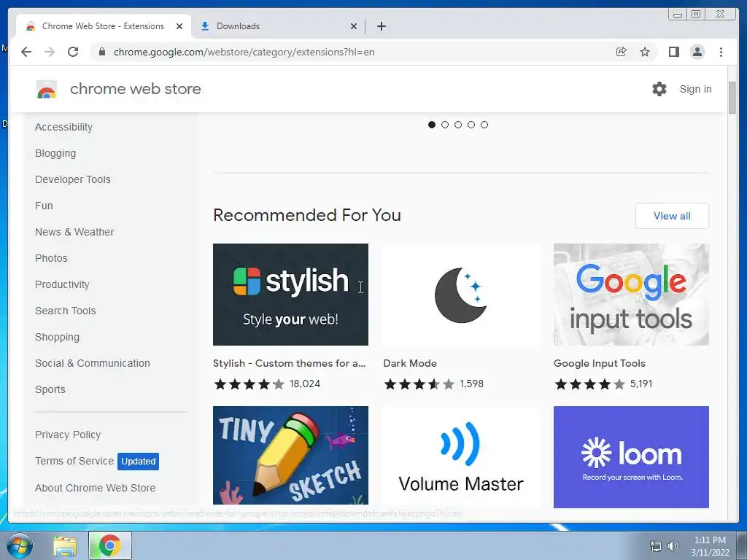Screen dimensions: 747x560
Task: Open the side panel icon
Action: point(673,52)
